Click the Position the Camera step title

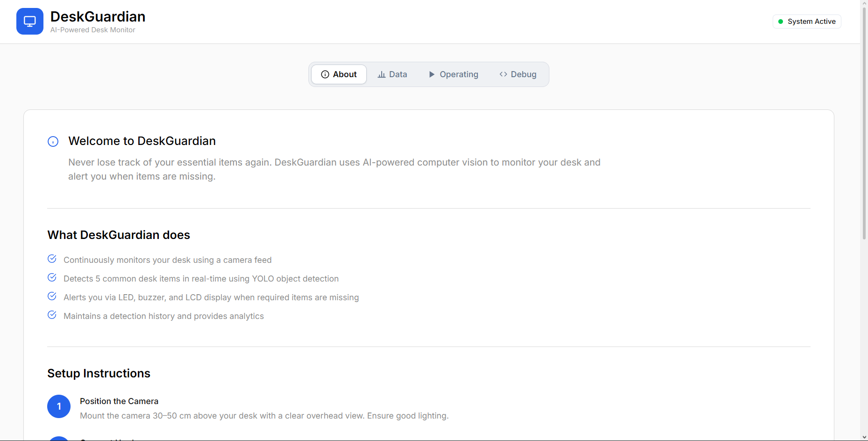pos(119,401)
